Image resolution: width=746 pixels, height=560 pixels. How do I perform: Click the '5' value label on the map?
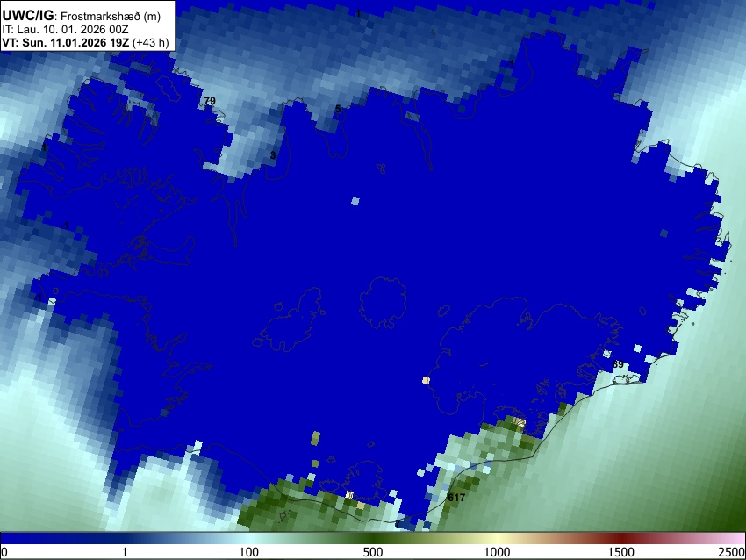tap(338, 109)
